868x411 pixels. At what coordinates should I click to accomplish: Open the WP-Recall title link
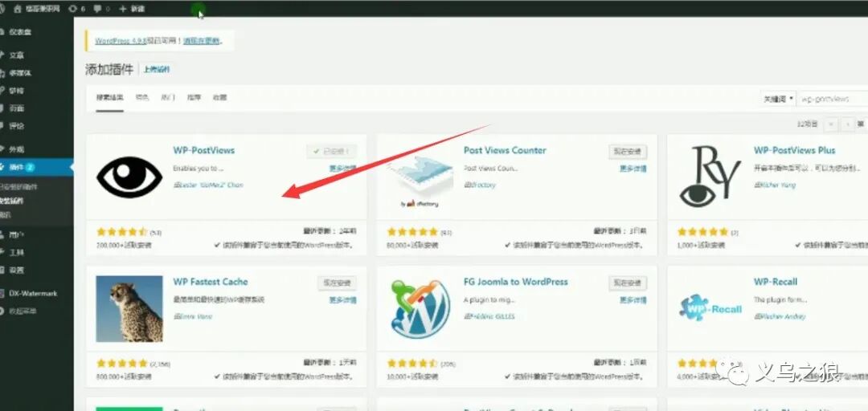(x=775, y=282)
